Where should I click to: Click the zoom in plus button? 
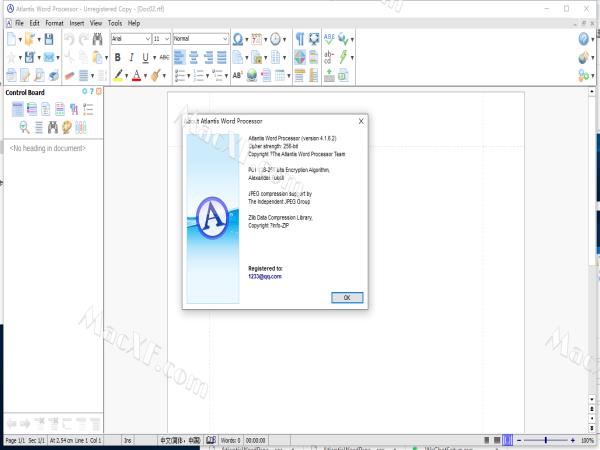tap(573, 440)
